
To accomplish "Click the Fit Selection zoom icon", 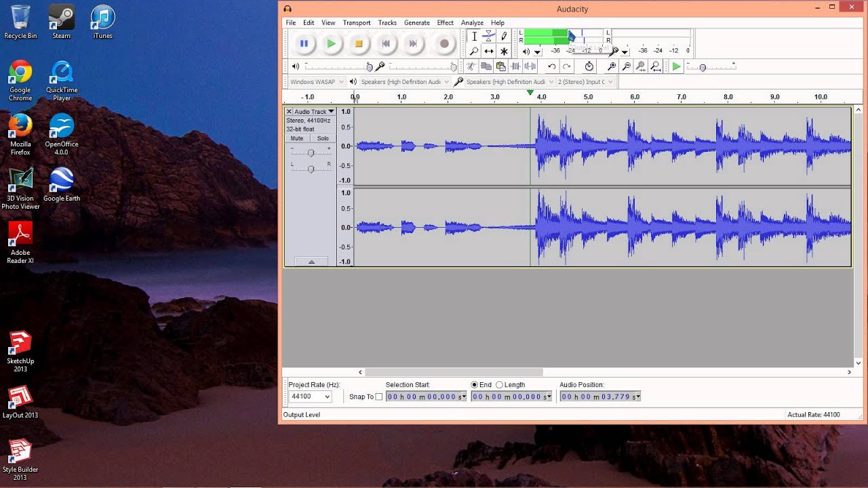I will (x=641, y=66).
